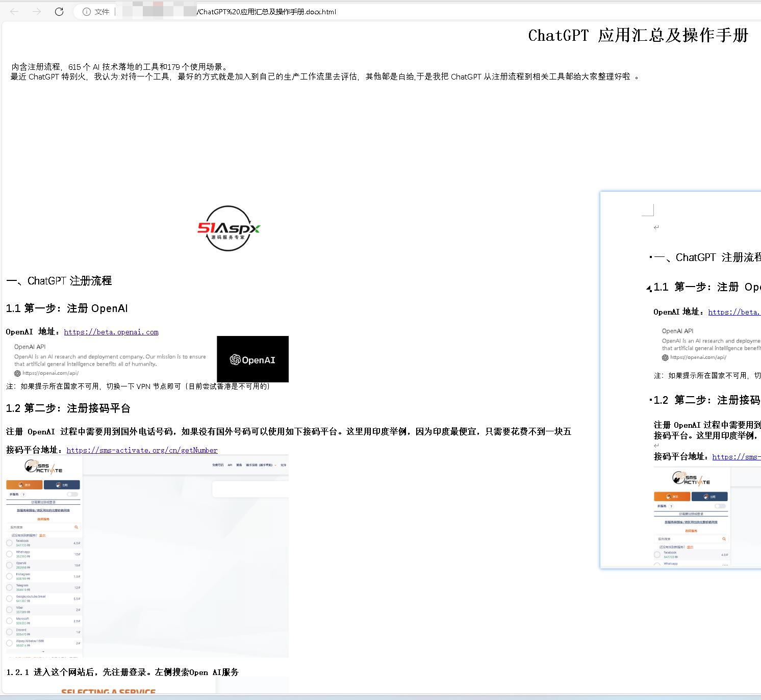Select the OpenAI service radio button
761x700 pixels.
(x=10, y=565)
